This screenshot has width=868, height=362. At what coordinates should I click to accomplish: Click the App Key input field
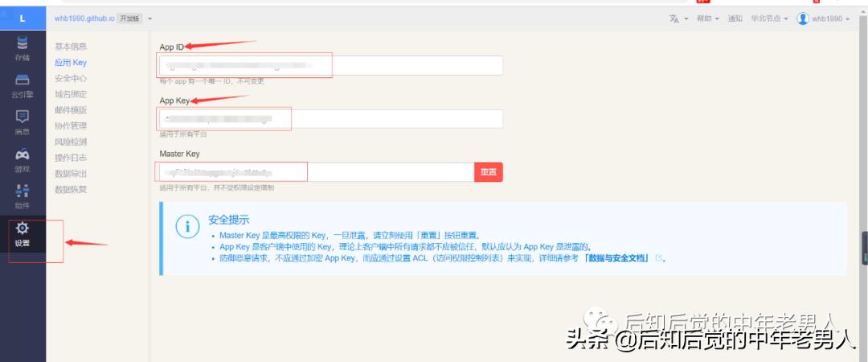click(331, 119)
